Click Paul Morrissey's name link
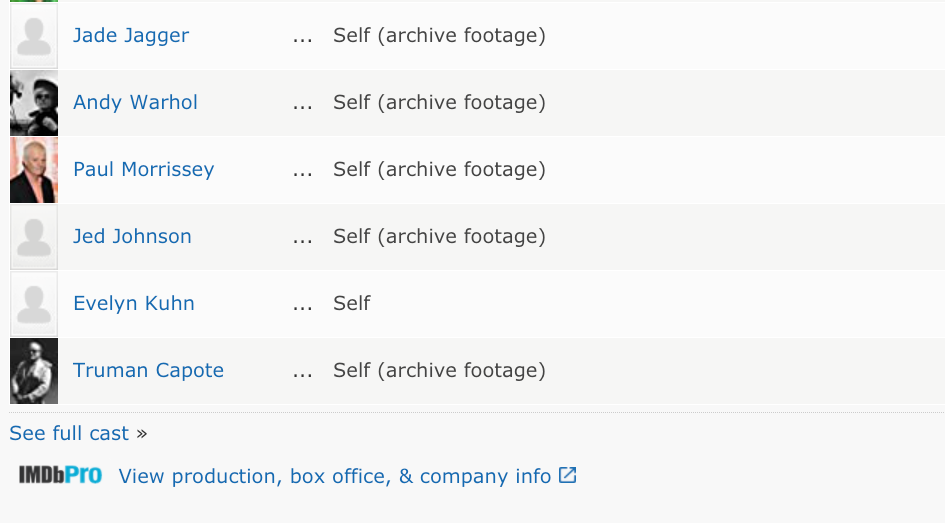945x523 pixels. click(x=143, y=169)
